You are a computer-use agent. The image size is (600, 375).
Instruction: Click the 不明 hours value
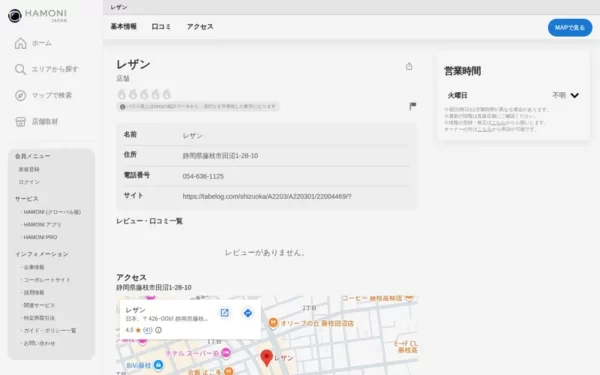point(559,95)
